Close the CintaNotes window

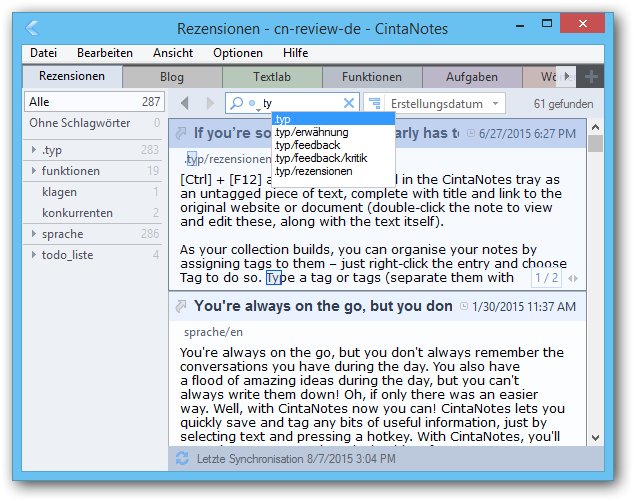click(583, 23)
